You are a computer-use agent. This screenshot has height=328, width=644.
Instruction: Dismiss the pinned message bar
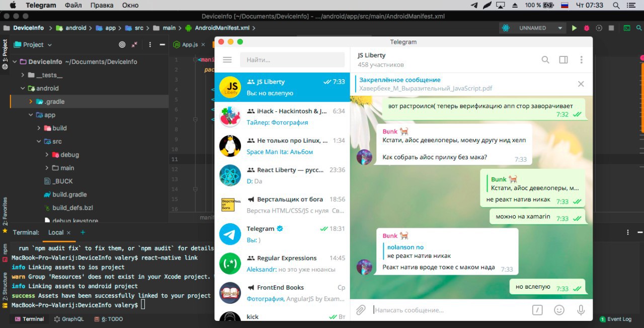pos(581,84)
